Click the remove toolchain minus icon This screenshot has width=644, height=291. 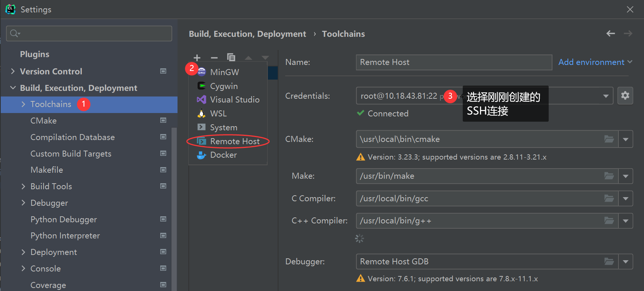pos(214,57)
